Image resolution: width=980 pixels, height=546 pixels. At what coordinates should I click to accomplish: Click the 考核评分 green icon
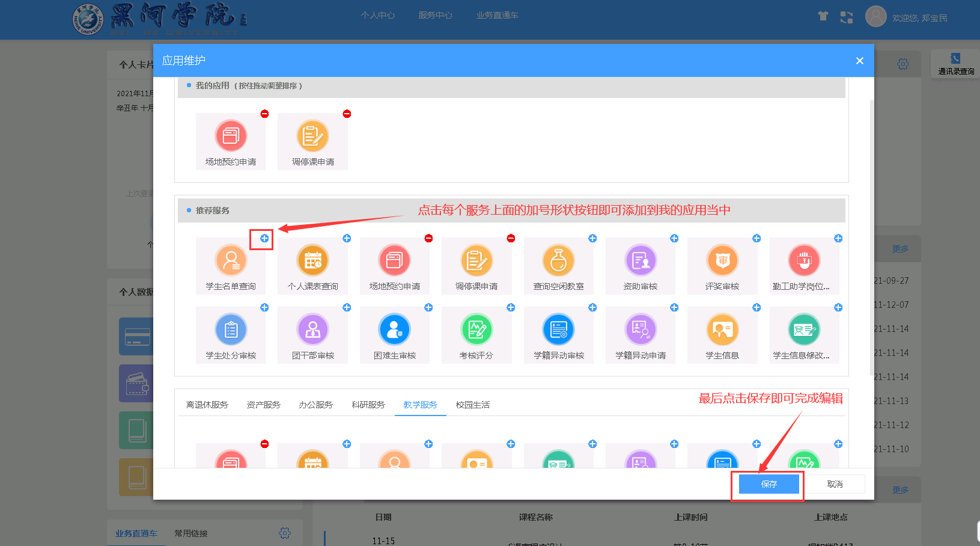tap(476, 330)
